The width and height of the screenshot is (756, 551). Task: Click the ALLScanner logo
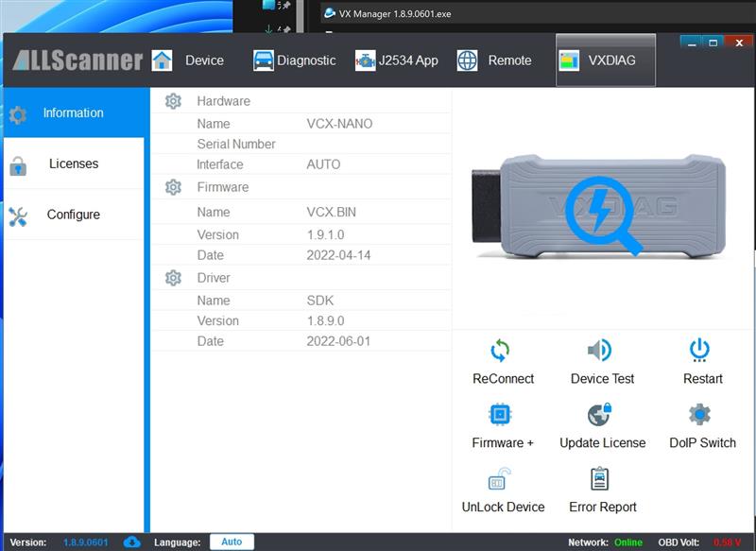[x=77, y=60]
